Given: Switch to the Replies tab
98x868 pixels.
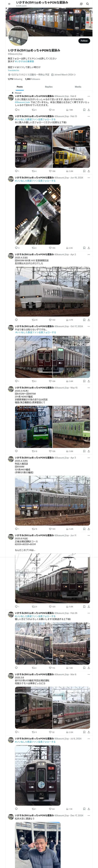Looking at the screenshot, I should 49,87.
